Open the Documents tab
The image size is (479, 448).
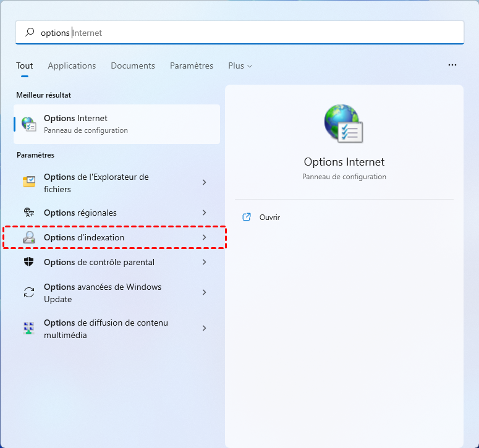pyautogui.click(x=133, y=66)
